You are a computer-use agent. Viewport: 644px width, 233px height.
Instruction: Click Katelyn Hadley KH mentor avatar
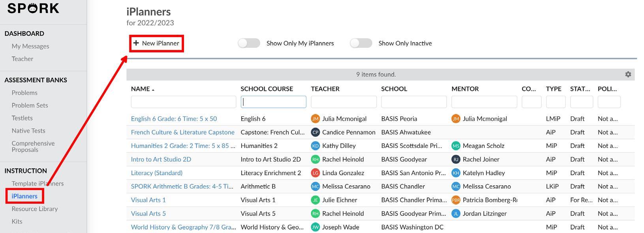(456, 173)
